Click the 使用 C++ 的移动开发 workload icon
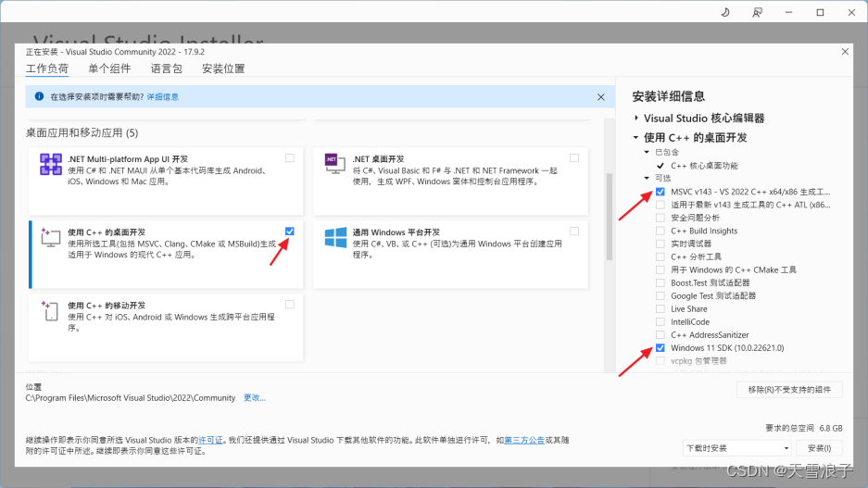The width and height of the screenshot is (868, 488). pyautogui.click(x=50, y=311)
